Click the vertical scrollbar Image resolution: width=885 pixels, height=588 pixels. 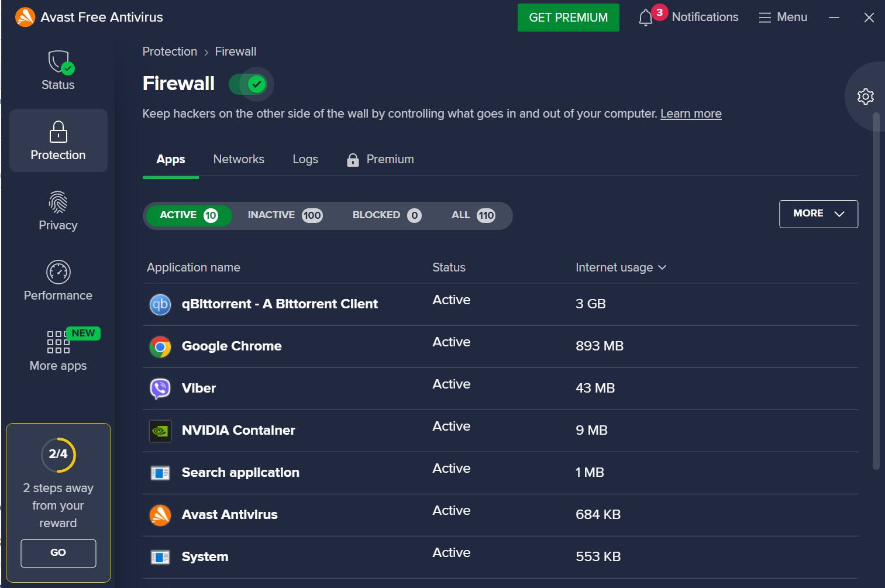tap(876, 291)
